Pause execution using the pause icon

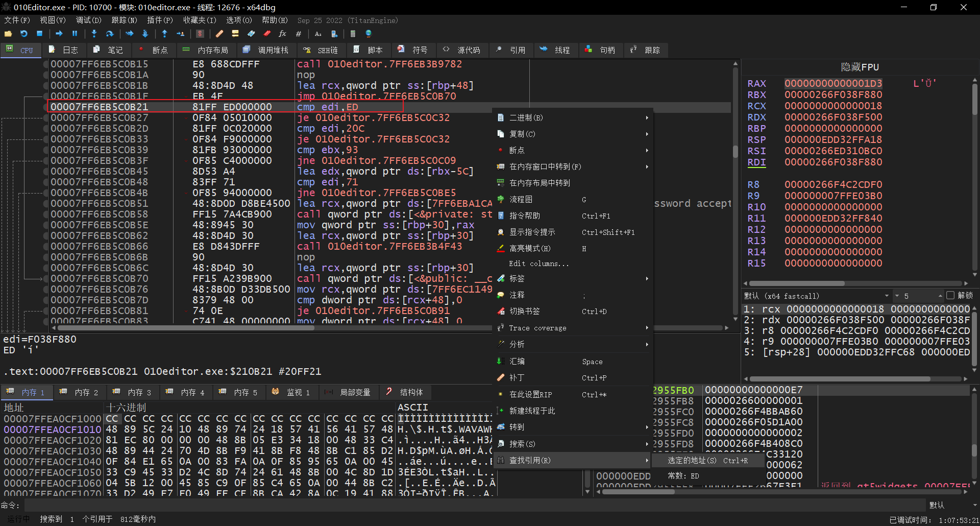[x=75, y=34]
